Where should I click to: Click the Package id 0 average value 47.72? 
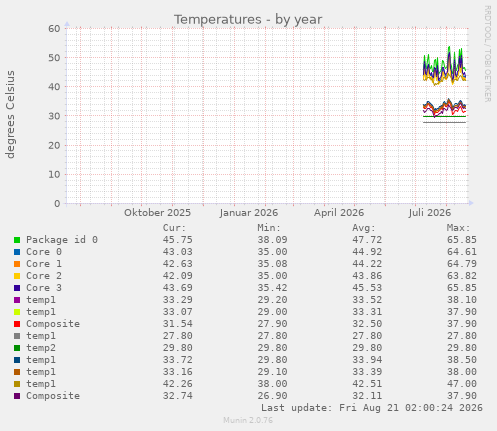click(x=367, y=240)
